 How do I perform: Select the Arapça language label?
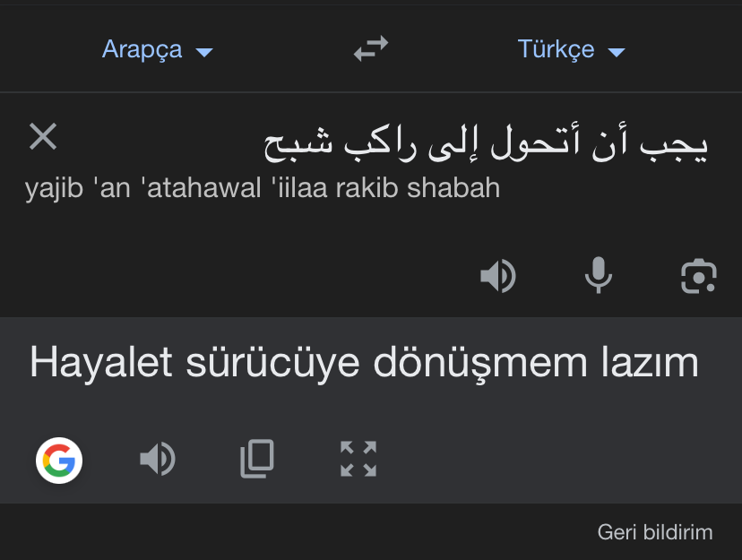142,49
